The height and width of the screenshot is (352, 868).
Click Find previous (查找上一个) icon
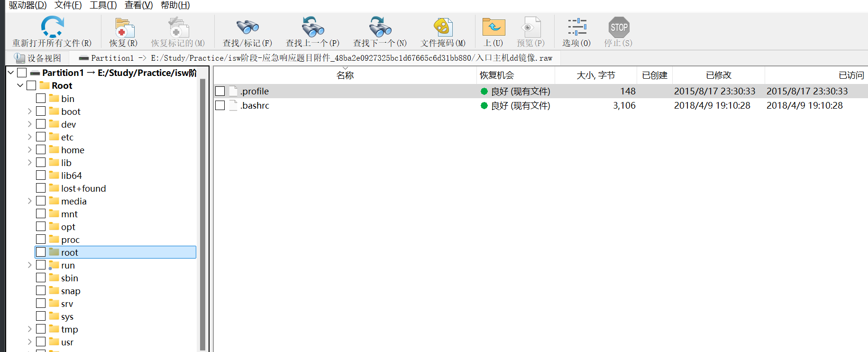click(313, 27)
